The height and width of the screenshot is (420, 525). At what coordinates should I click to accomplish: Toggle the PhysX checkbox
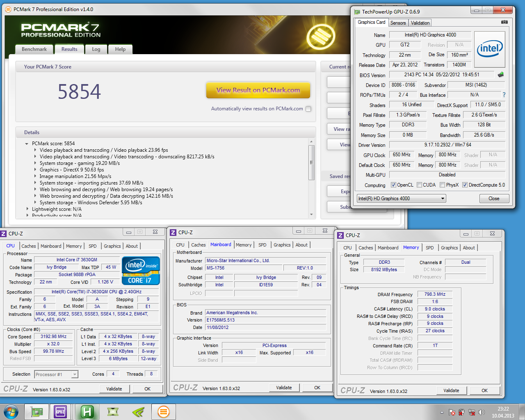pos(443,185)
